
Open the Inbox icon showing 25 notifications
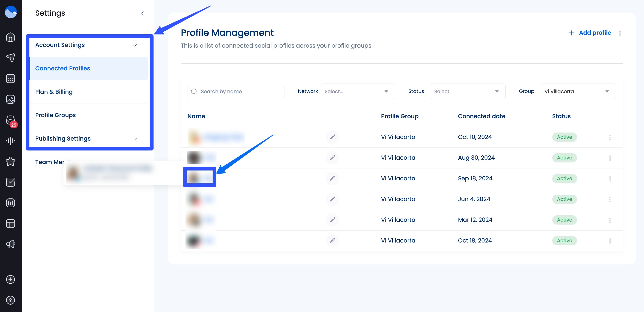[x=11, y=120]
